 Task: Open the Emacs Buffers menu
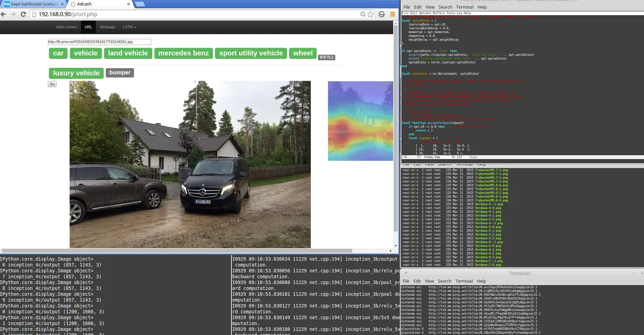pos(439,13)
